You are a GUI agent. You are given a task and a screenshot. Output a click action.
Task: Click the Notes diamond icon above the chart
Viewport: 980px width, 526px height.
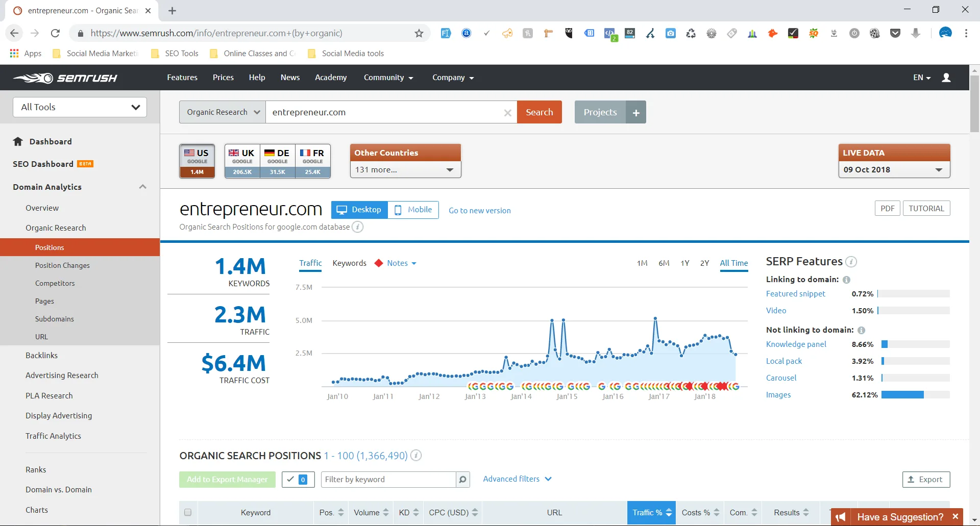click(379, 263)
